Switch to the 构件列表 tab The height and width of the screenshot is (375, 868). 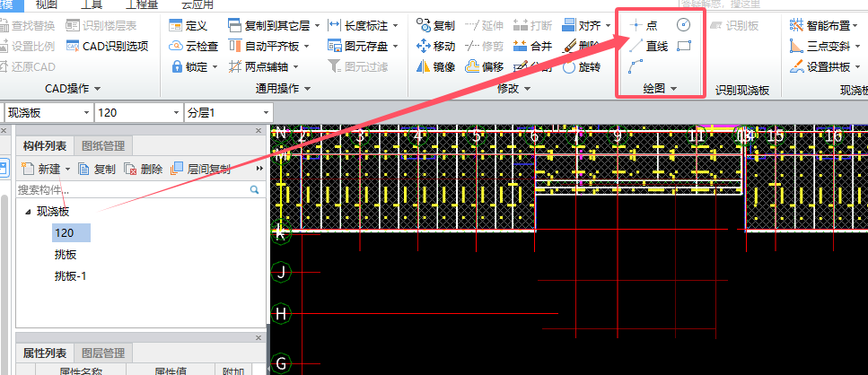tap(44, 146)
